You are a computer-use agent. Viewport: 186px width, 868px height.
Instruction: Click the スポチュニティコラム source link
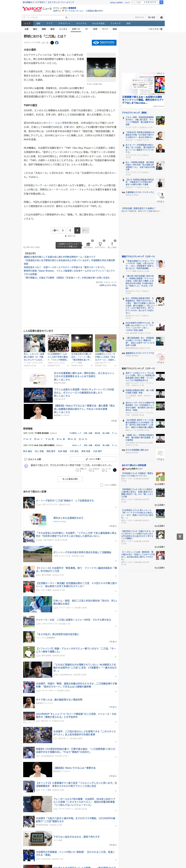108,285
